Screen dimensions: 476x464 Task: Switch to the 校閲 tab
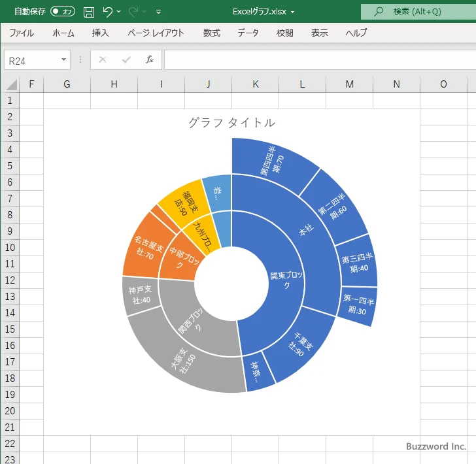point(285,33)
